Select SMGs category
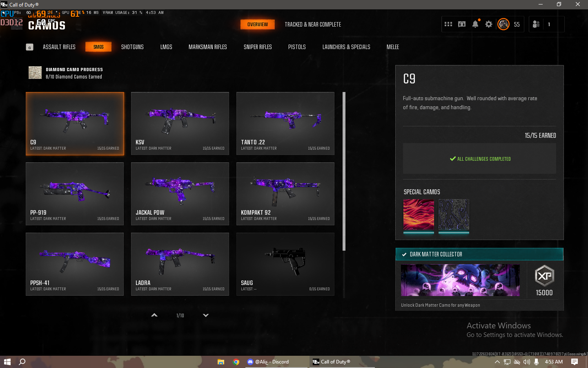 click(98, 47)
